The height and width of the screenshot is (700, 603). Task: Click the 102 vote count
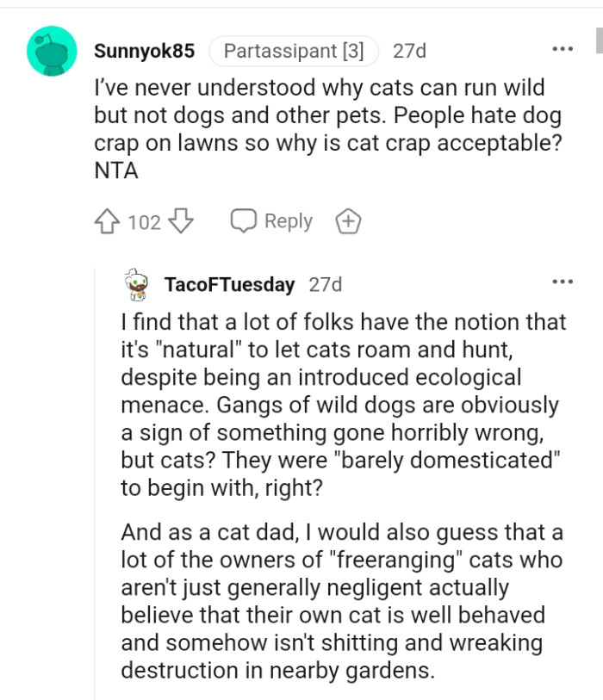pyautogui.click(x=144, y=222)
